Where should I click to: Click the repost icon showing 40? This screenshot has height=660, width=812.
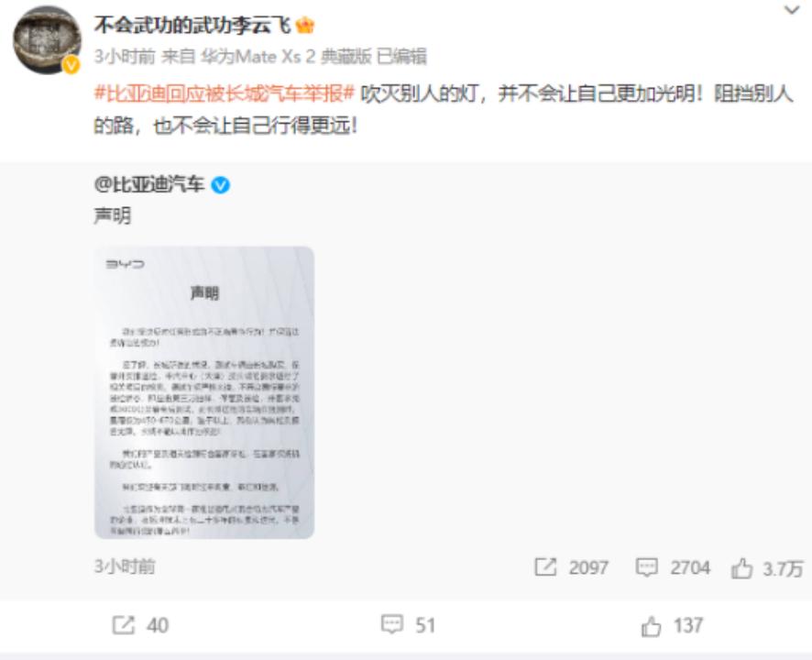[123, 625]
